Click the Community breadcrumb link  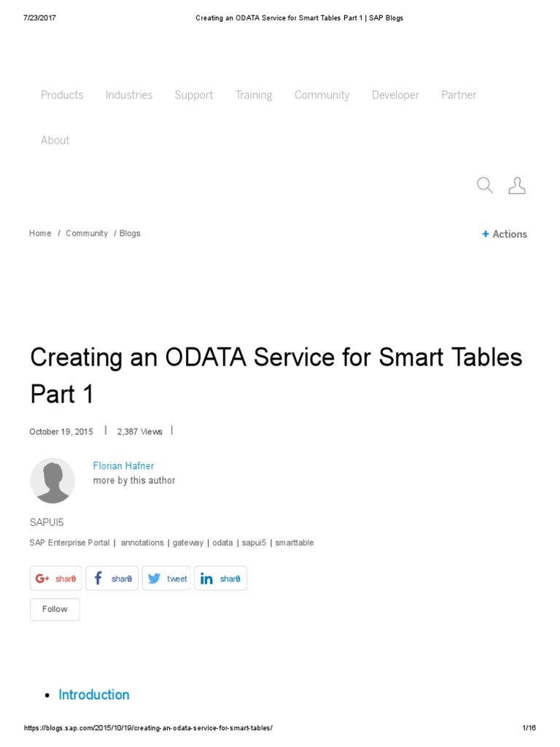[x=87, y=233]
